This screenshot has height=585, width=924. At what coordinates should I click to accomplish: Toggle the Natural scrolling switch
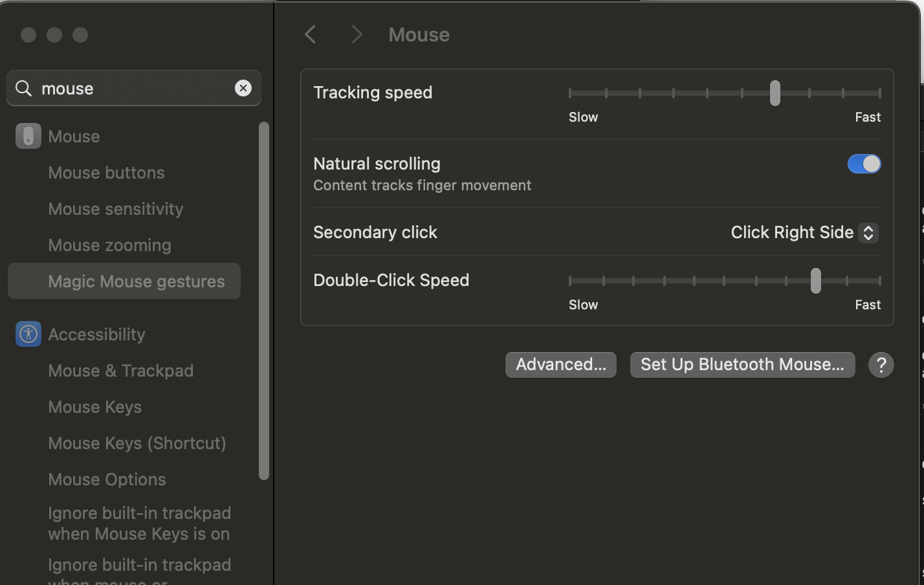click(864, 164)
